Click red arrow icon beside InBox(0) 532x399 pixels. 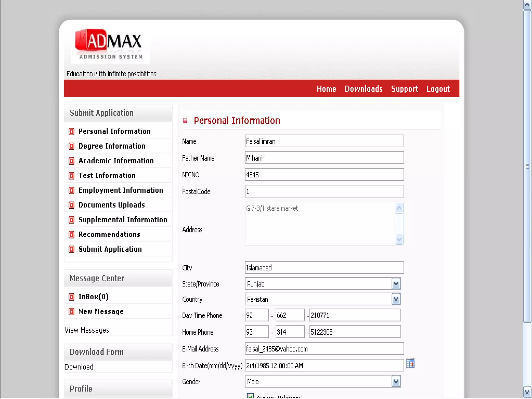(x=71, y=297)
